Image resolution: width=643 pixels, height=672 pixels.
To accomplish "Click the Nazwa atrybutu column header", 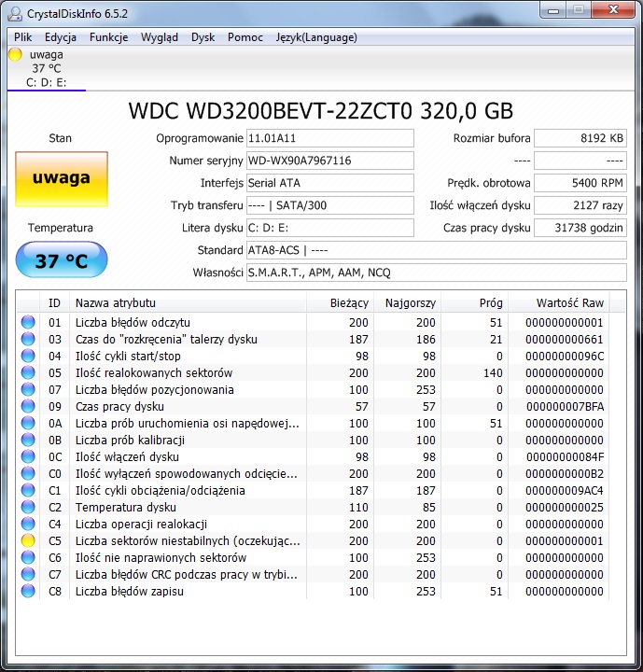I will point(188,303).
